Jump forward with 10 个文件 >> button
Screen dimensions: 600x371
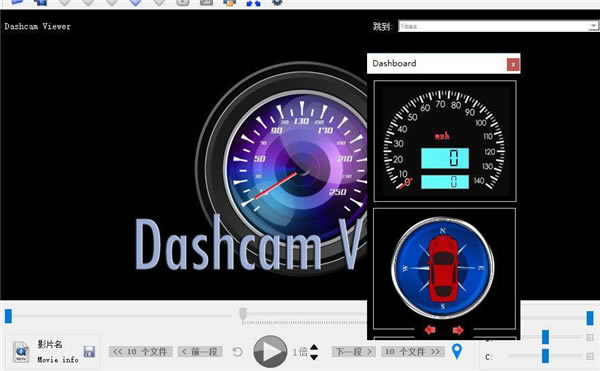pyautogui.click(x=412, y=351)
